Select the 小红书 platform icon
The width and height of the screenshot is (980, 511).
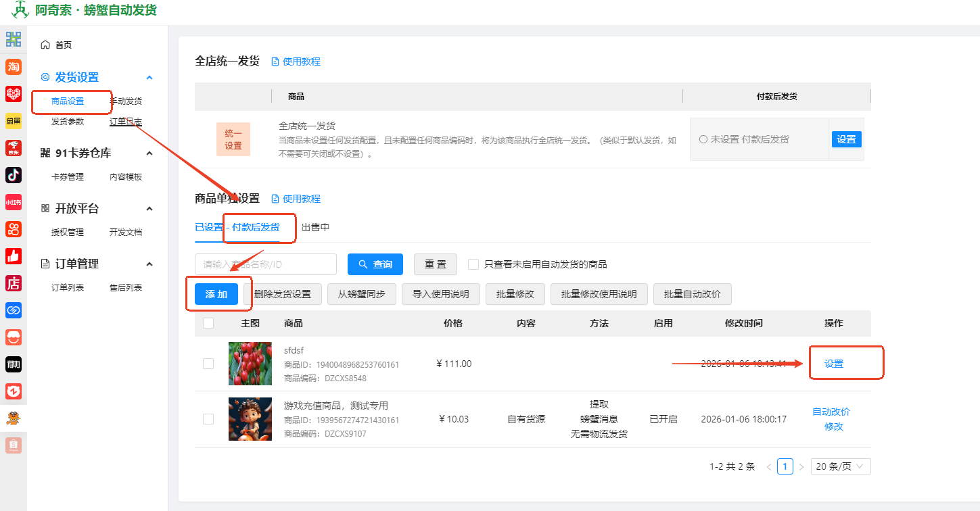click(14, 202)
